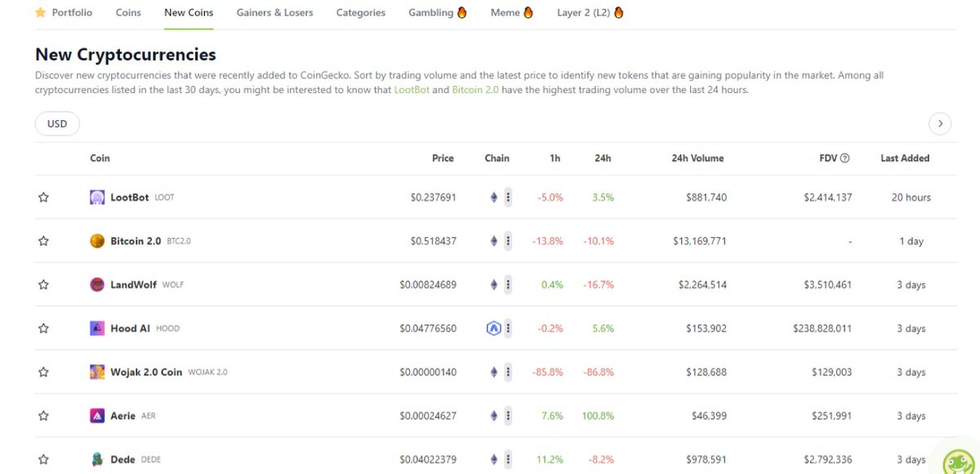Click Ethereum chain icon in LandWolf row

pyautogui.click(x=493, y=284)
